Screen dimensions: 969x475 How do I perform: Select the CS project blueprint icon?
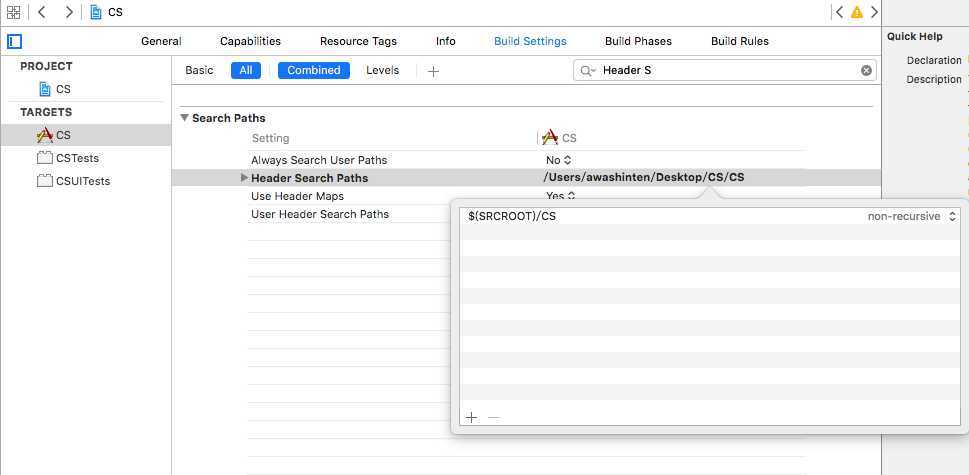pos(44,89)
